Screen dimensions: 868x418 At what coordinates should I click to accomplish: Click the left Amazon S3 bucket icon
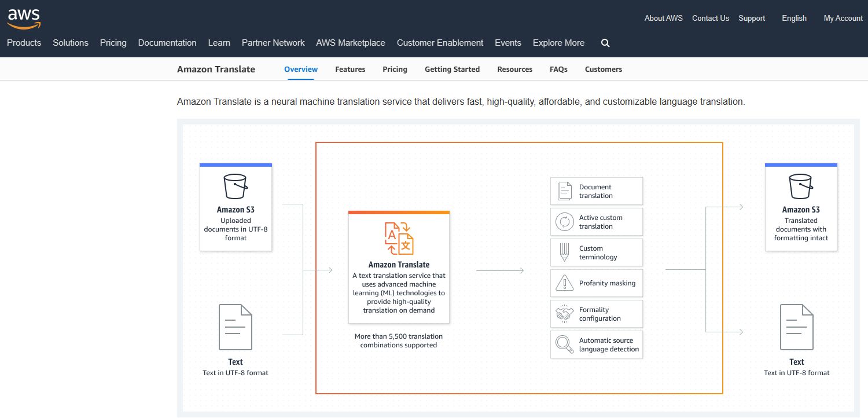236,186
